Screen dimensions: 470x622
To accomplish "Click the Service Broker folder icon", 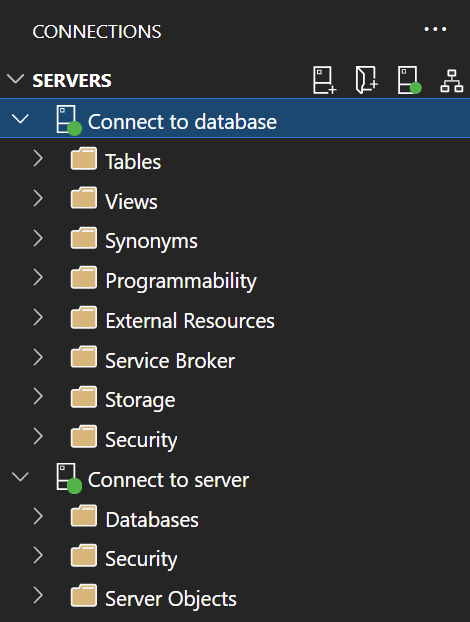I will tap(84, 357).
